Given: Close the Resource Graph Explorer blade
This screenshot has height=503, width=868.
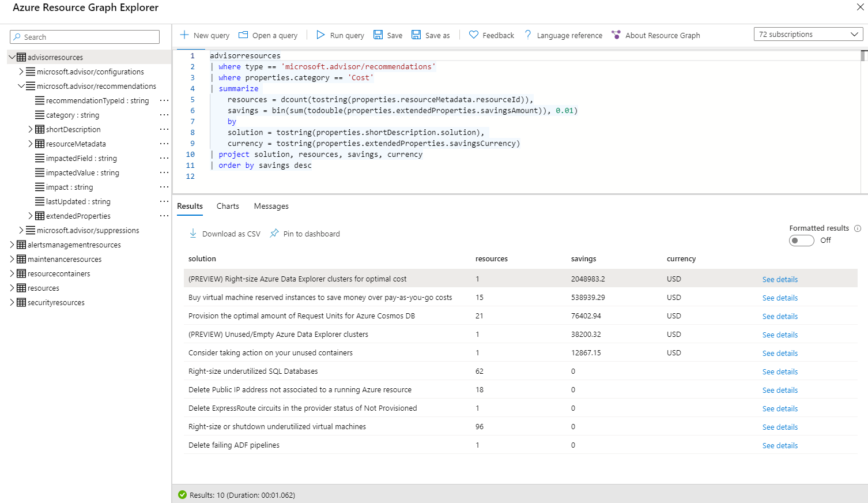Looking at the screenshot, I should click(860, 7).
